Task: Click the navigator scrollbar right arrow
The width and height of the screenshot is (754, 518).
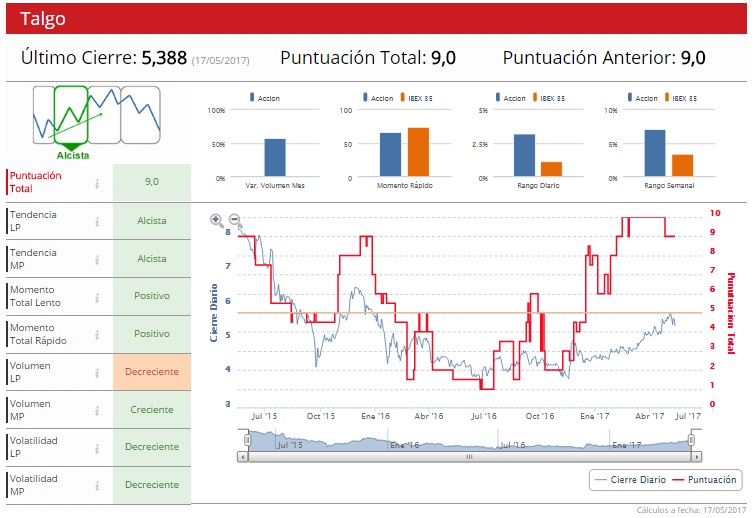Action: (696, 457)
